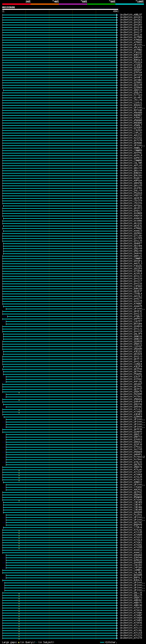Open hit UniRef100_P82995

tap(131, 394)
